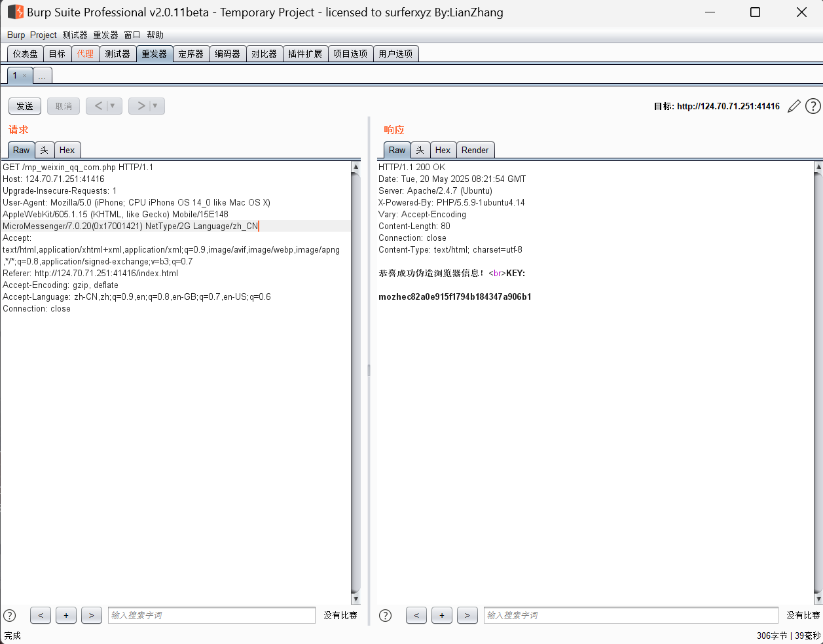Select the response 头 headers tab

click(x=420, y=150)
